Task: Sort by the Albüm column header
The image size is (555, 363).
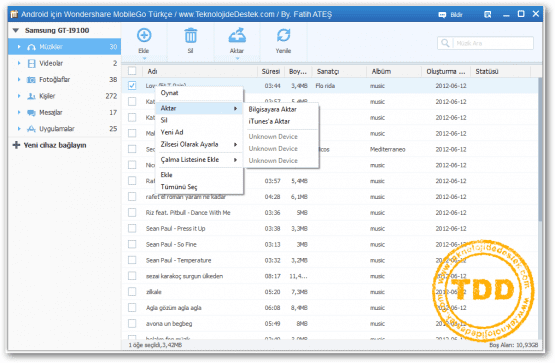Action: (394, 71)
